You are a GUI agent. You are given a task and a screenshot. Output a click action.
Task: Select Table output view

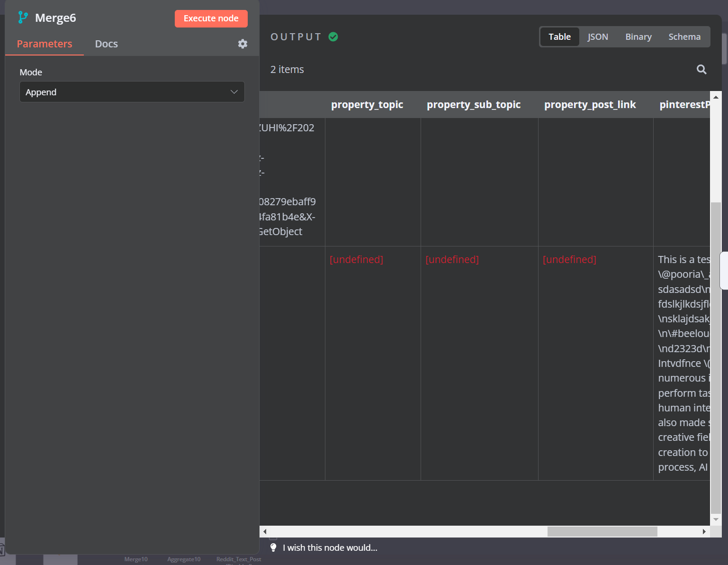coord(559,36)
